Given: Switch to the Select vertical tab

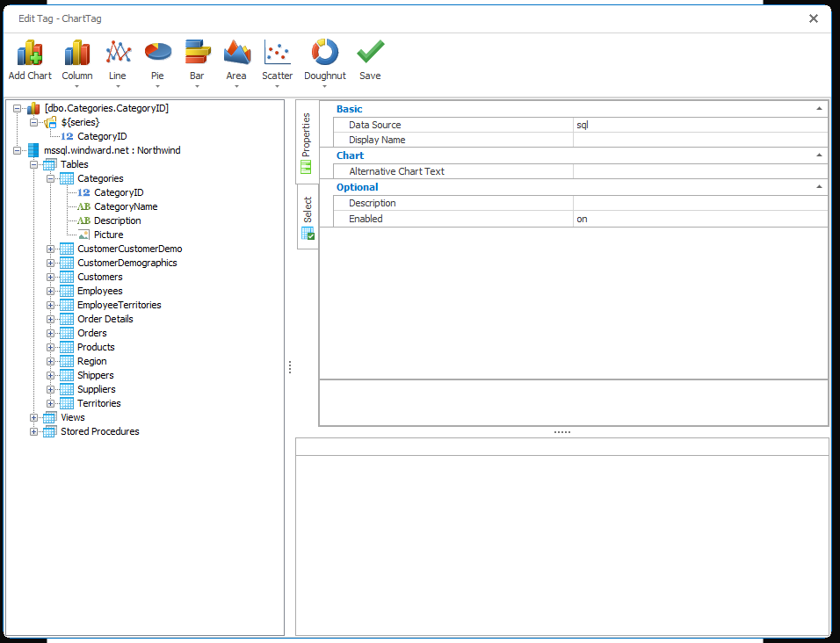Looking at the screenshot, I should 308,217.
